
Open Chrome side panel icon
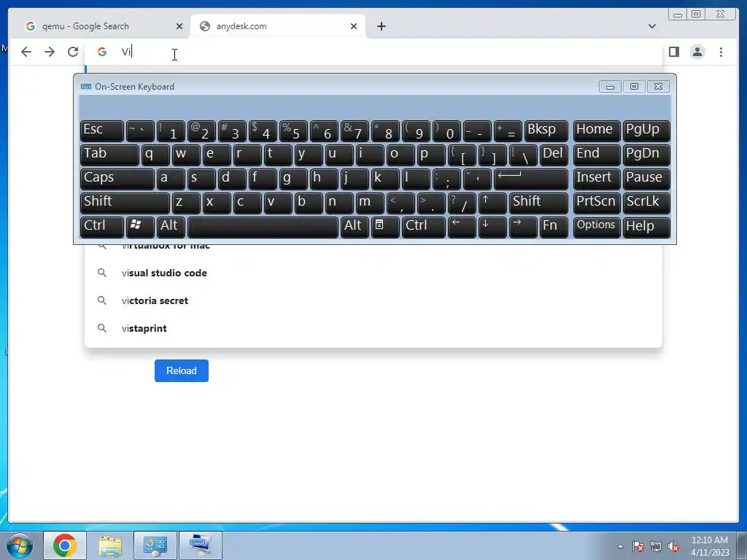click(x=673, y=52)
